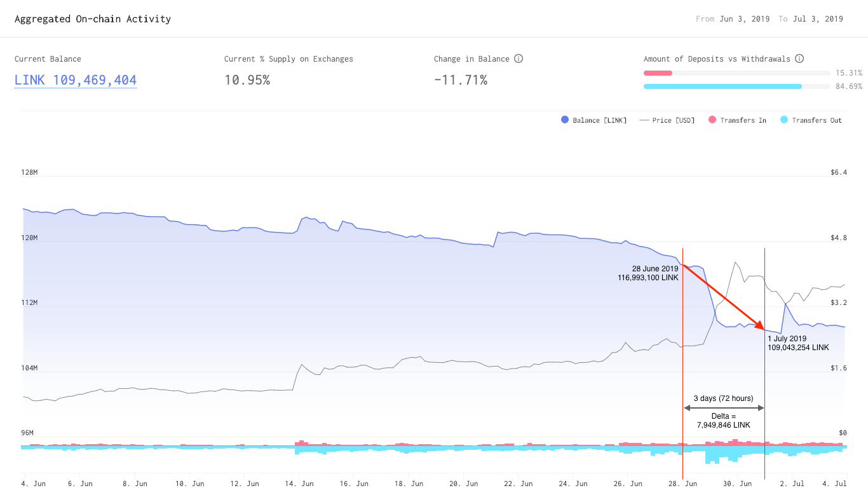The height and width of the screenshot is (495, 868).
Task: Select the From date Jun 3, 2019
Action: [745, 19]
